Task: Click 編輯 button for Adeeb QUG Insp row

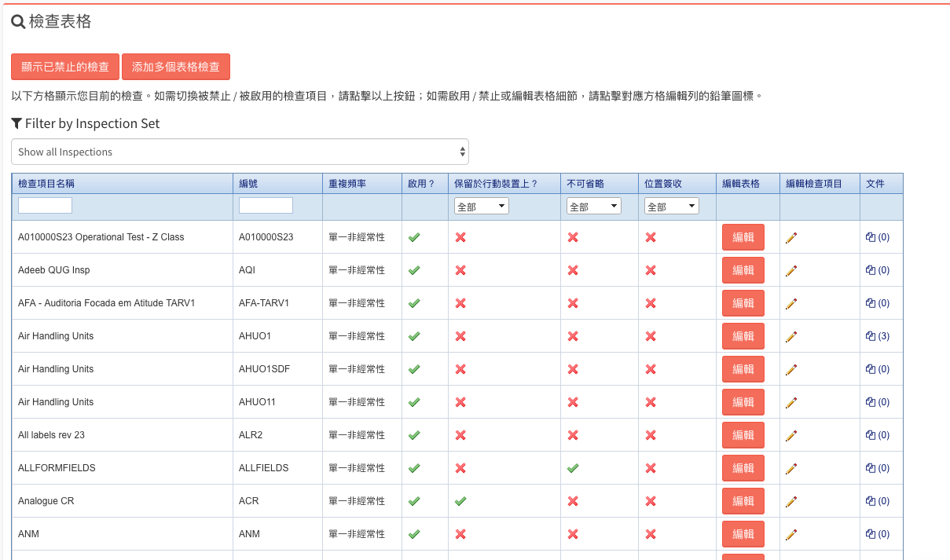Action: (743, 270)
